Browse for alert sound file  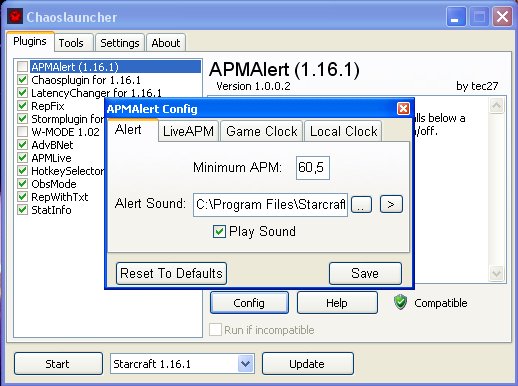[x=361, y=204]
